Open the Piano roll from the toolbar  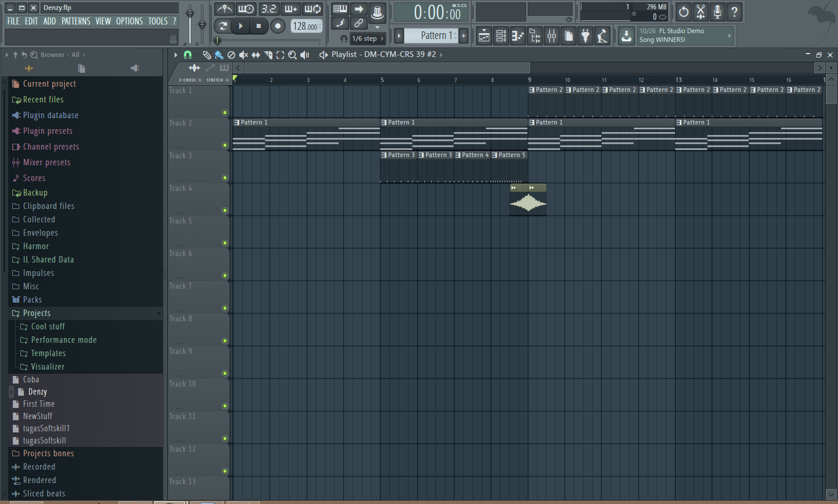pos(517,36)
